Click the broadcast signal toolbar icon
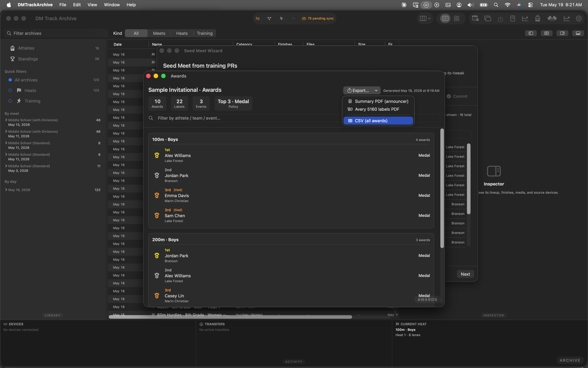The image size is (588, 368). (x=258, y=19)
